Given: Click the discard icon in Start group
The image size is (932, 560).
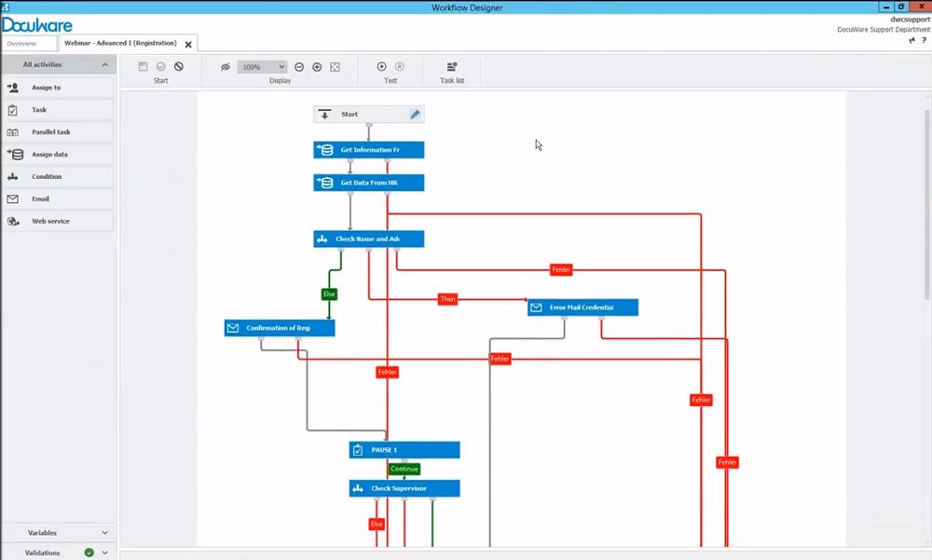Looking at the screenshot, I should (179, 66).
